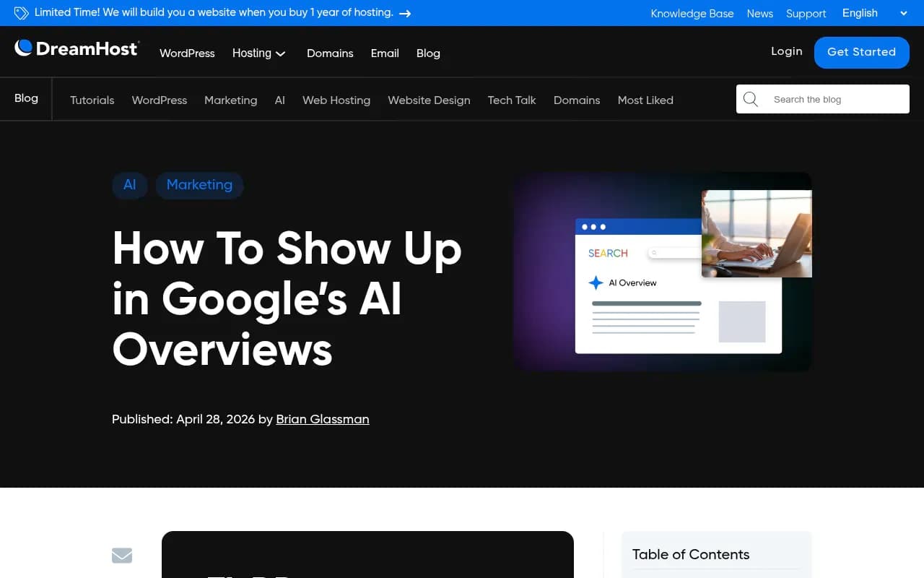Select the Web Hosting blog category
The width and height of the screenshot is (924, 578).
(x=336, y=100)
